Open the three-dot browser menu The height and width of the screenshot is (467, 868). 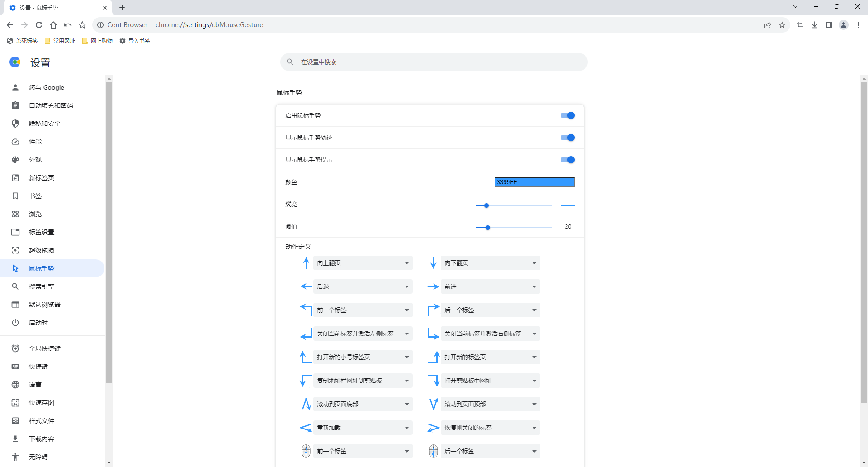858,25
